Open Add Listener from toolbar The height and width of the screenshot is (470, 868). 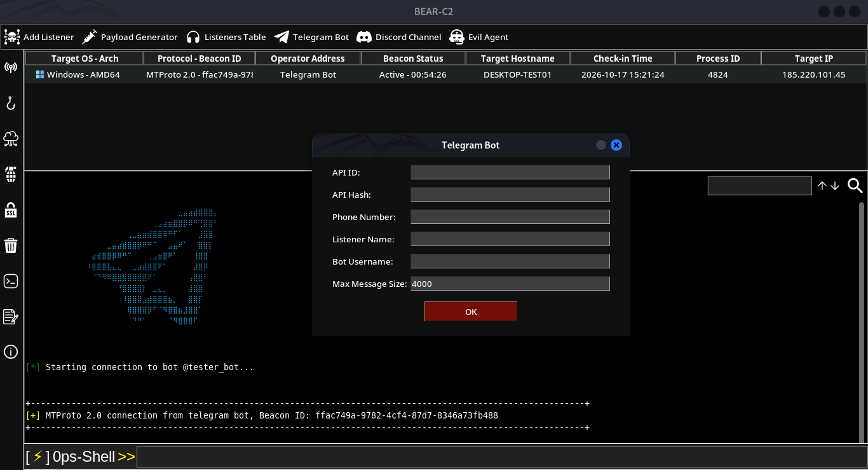click(x=39, y=37)
